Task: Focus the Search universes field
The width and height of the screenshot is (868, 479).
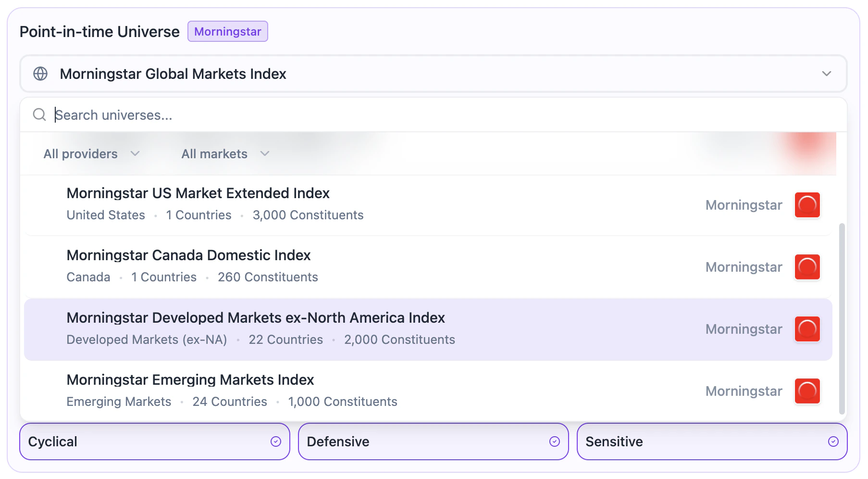Action: click(434, 115)
